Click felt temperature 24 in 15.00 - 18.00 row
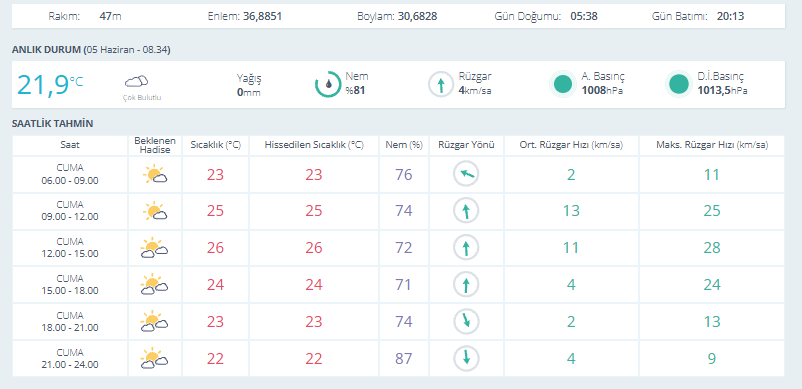Screen dimensions: 802x389 pos(314,285)
